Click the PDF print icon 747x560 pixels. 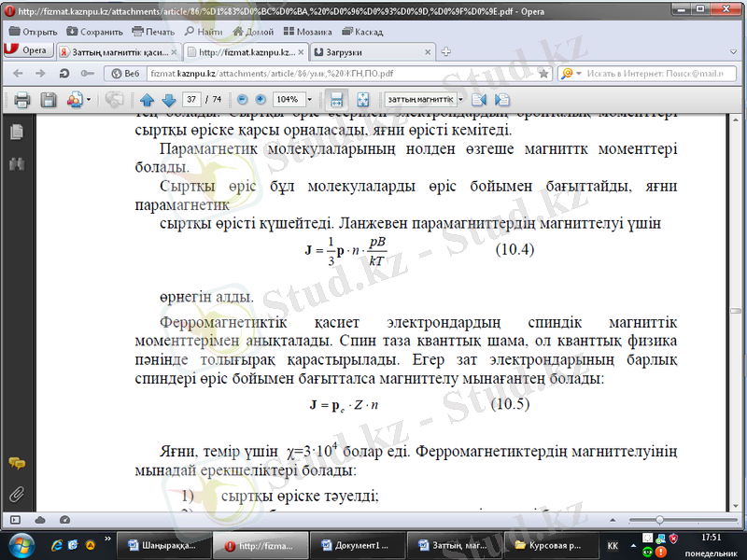tap(21, 100)
